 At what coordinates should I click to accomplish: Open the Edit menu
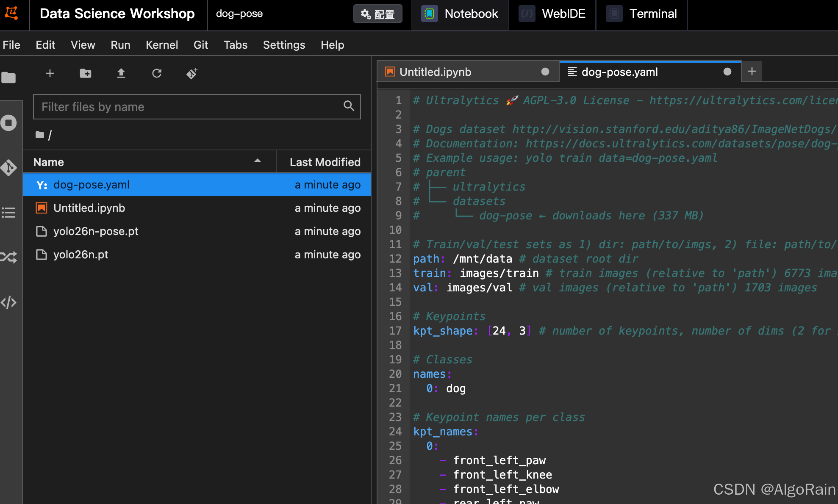45,45
